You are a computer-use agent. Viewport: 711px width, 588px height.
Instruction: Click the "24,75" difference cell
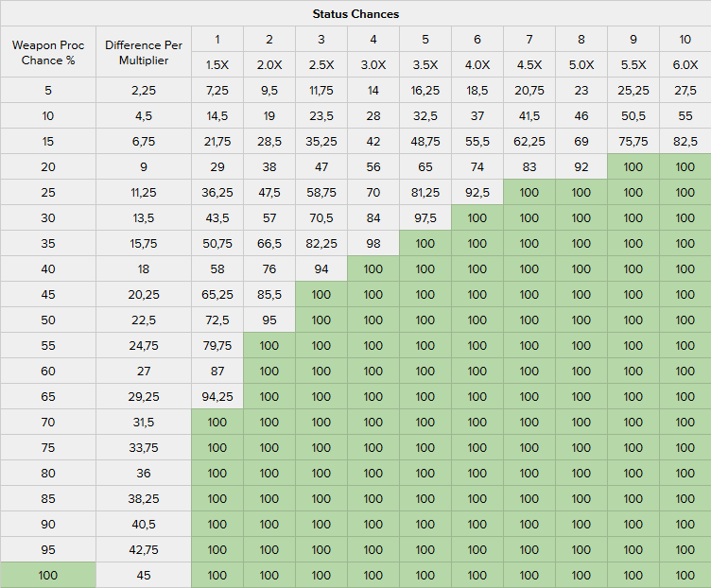pos(144,345)
